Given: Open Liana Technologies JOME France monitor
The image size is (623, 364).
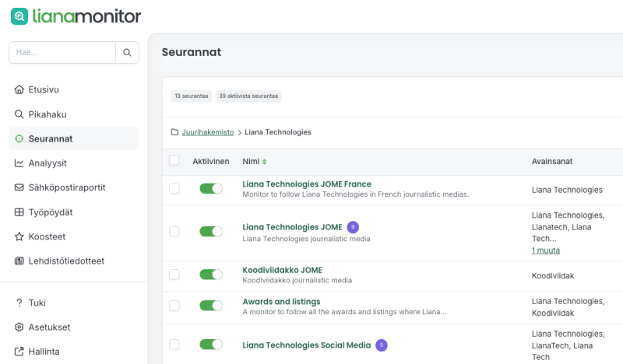Looking at the screenshot, I should point(307,184).
